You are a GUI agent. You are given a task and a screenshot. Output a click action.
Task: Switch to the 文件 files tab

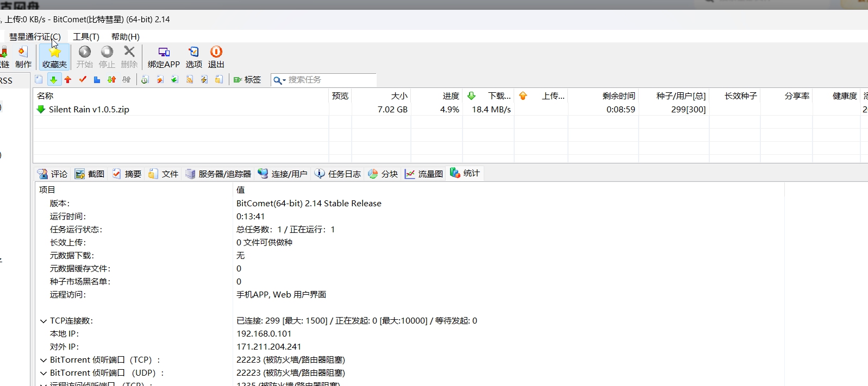click(164, 174)
